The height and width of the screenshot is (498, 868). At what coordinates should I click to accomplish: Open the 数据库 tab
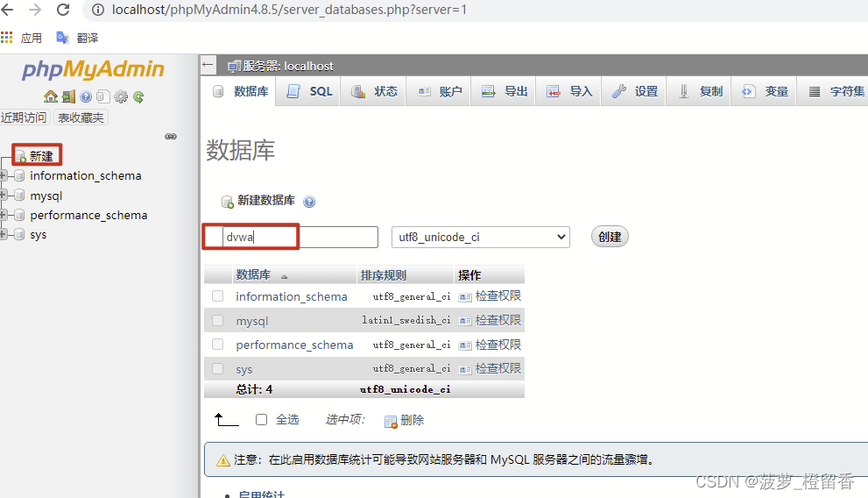tap(241, 91)
